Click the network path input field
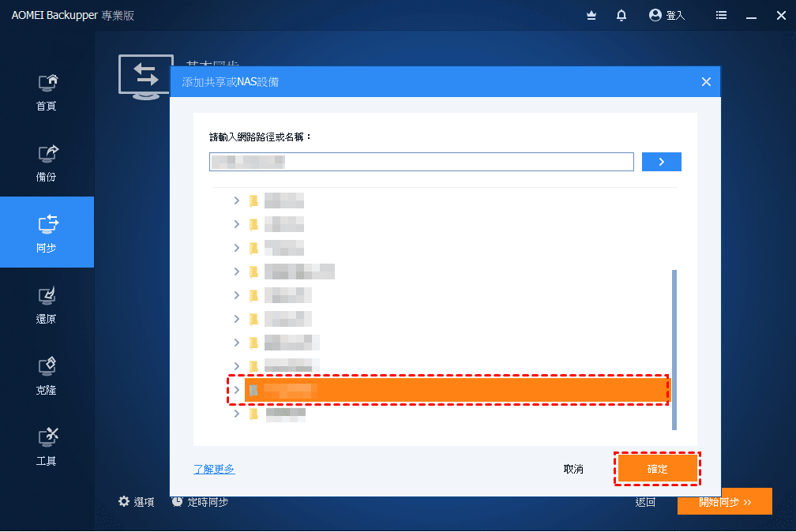The height and width of the screenshot is (532, 796). (x=422, y=162)
